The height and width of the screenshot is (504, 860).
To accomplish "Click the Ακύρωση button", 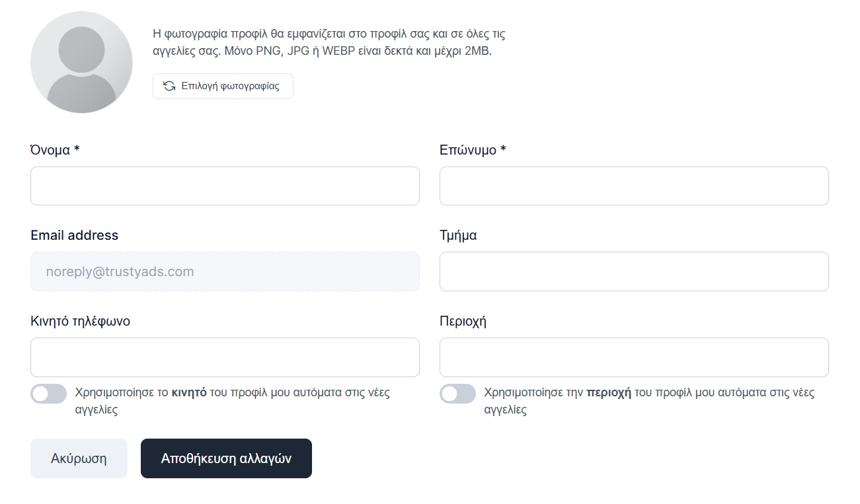I will pos(79,458).
